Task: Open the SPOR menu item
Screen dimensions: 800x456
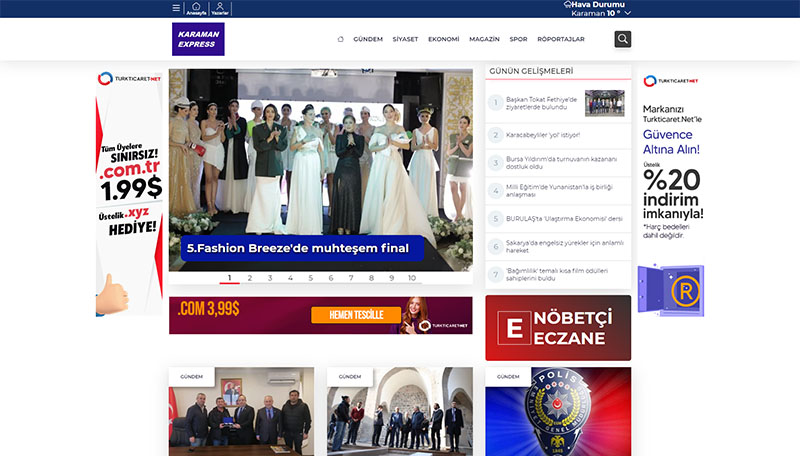Action: [518, 39]
